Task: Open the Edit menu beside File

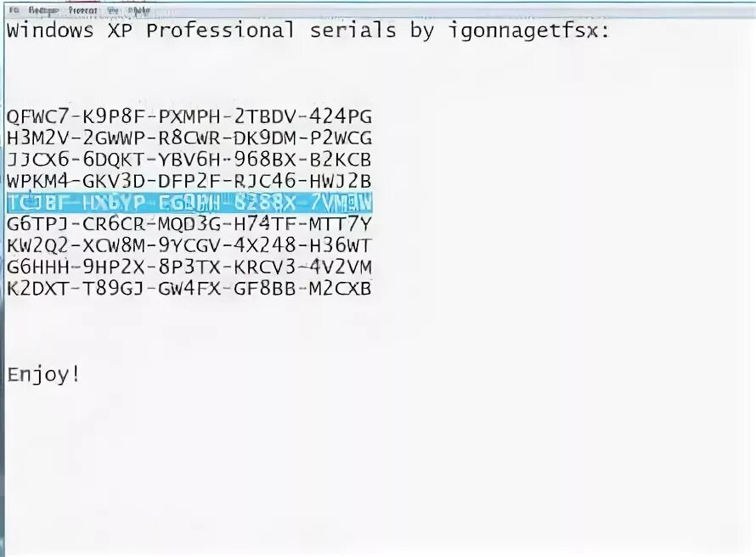Action: coord(43,9)
